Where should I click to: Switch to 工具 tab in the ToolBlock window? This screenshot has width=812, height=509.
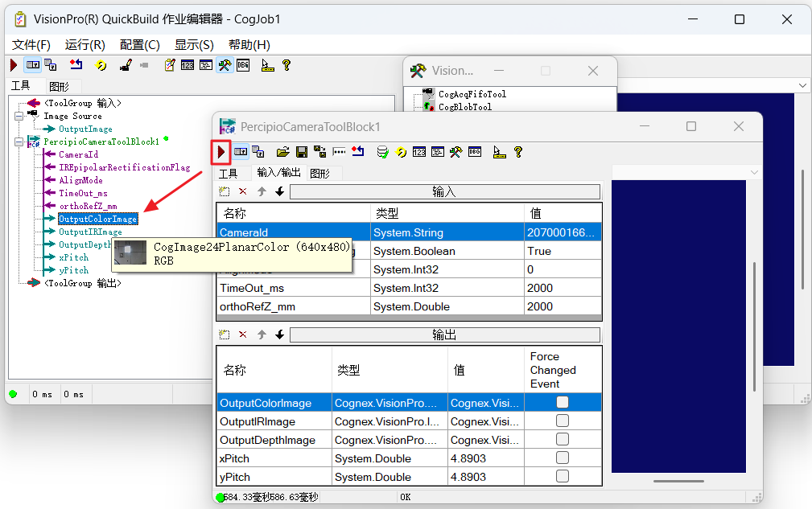click(x=228, y=174)
